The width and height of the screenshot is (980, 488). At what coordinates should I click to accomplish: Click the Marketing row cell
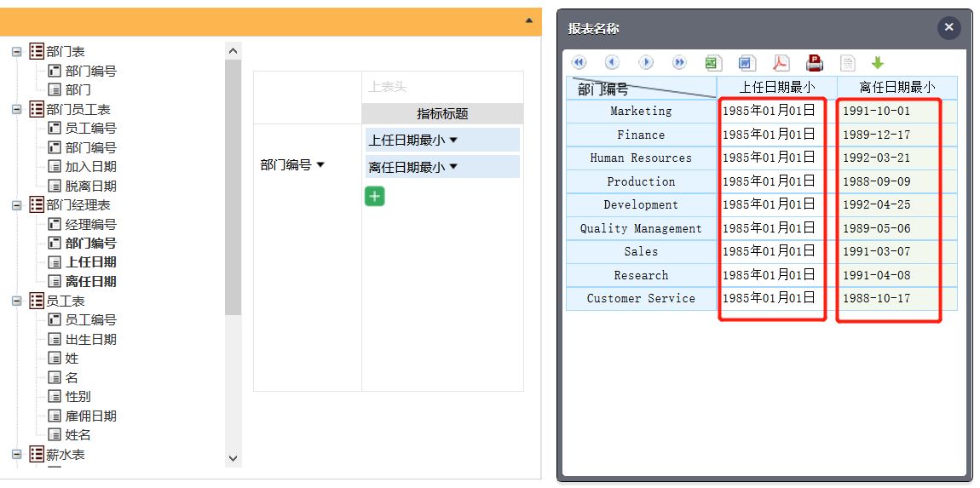click(641, 112)
